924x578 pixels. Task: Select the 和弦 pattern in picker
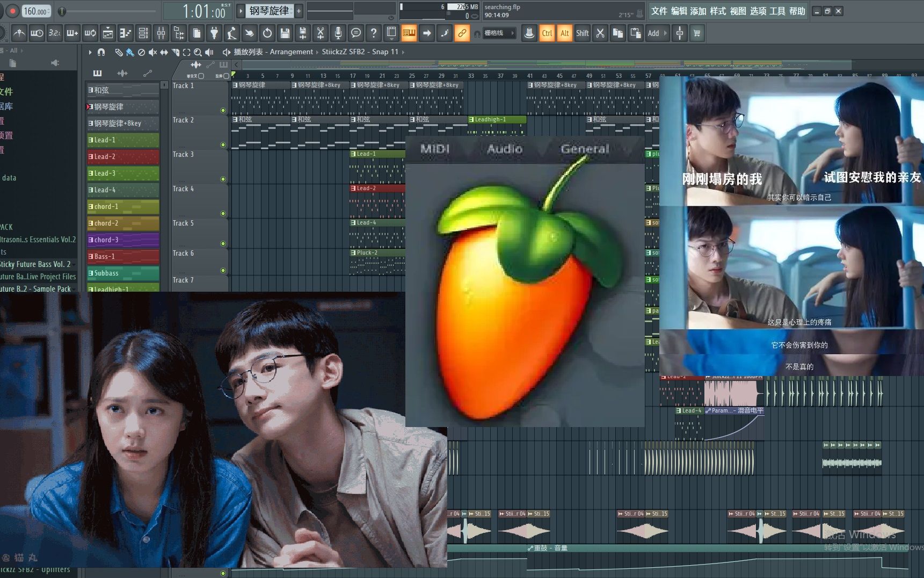(x=123, y=90)
